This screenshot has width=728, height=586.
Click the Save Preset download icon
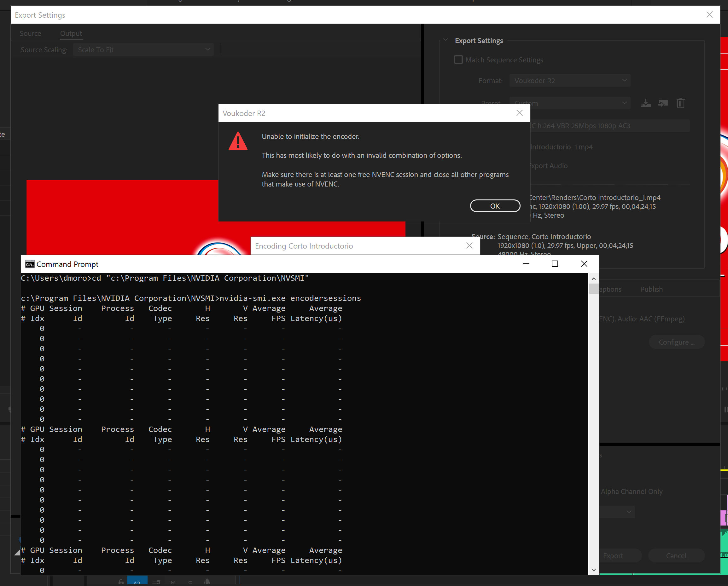(645, 103)
